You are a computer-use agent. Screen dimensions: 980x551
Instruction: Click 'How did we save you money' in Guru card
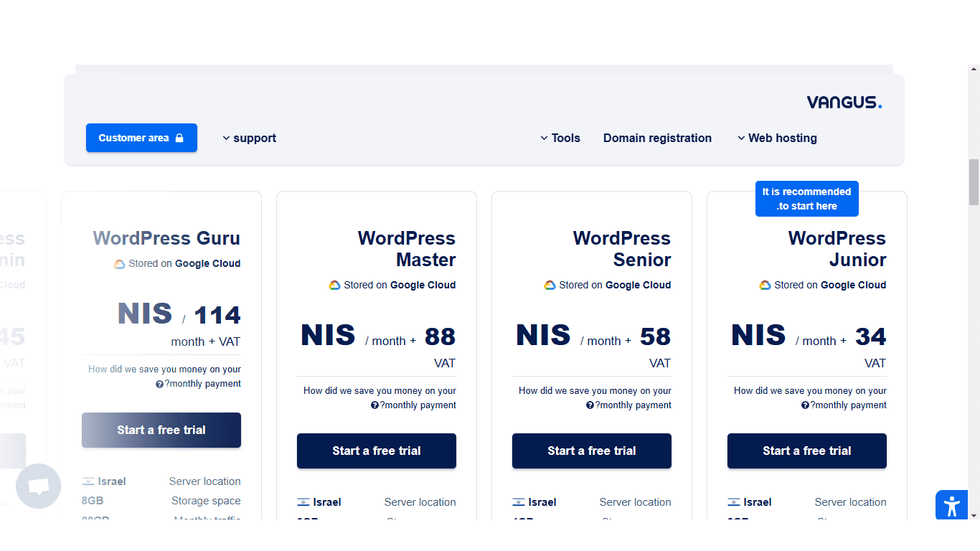[x=164, y=377]
